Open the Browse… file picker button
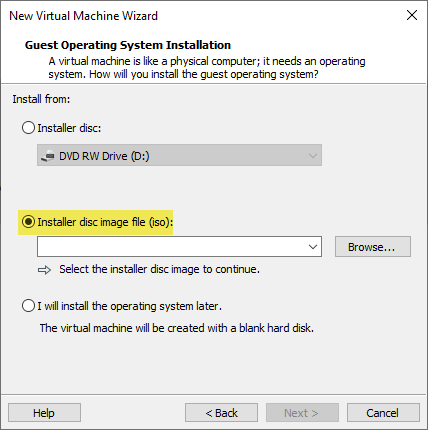428x430 pixels. (373, 247)
